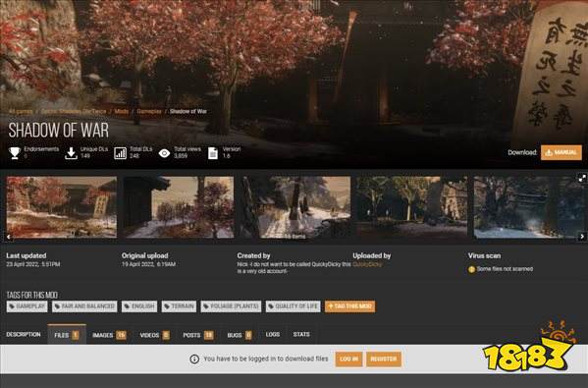
Task: Expand gallery with fullscreen arrows icon
Action: pyautogui.click(x=582, y=178)
